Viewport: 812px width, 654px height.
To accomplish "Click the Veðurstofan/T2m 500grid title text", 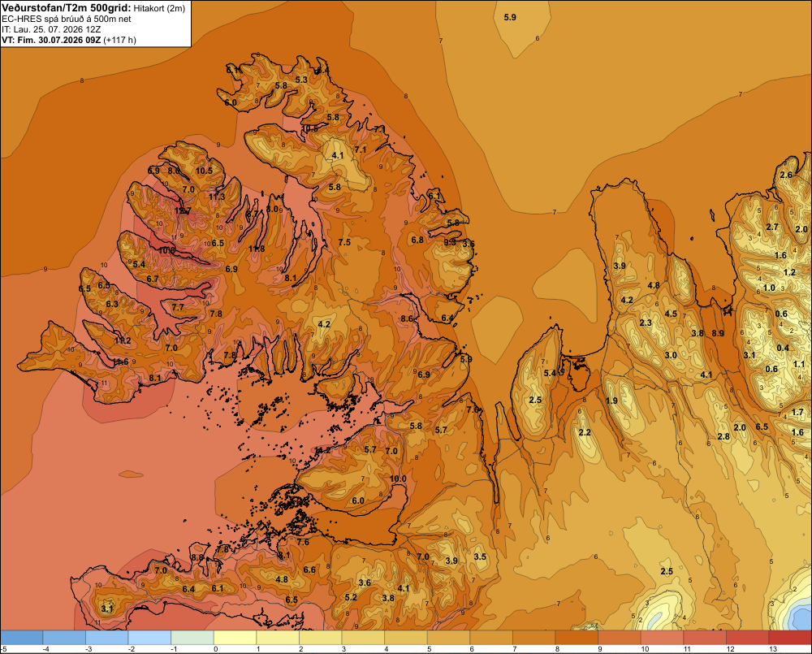I will pos(66,8).
